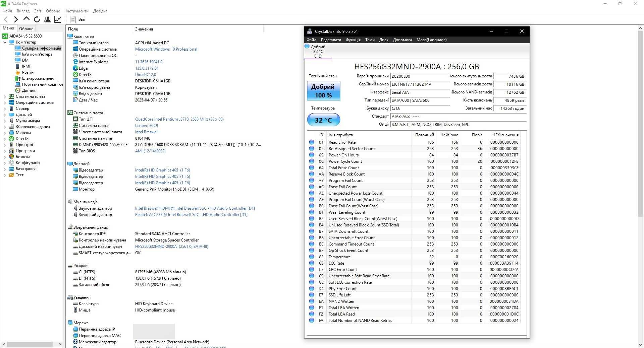644x348 pixels.
Task: Select Портативний комп'ютер tree item
Action: (42, 84)
